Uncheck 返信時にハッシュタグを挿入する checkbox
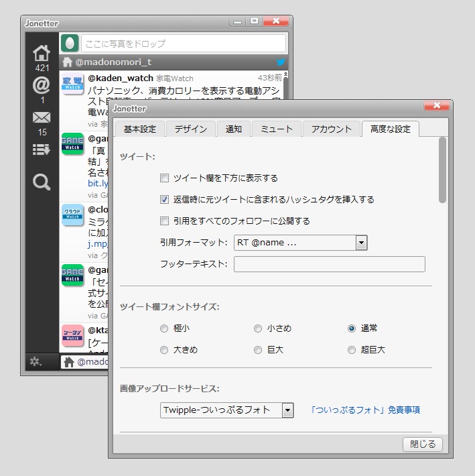Viewport: 475px width, 476px height. point(164,199)
